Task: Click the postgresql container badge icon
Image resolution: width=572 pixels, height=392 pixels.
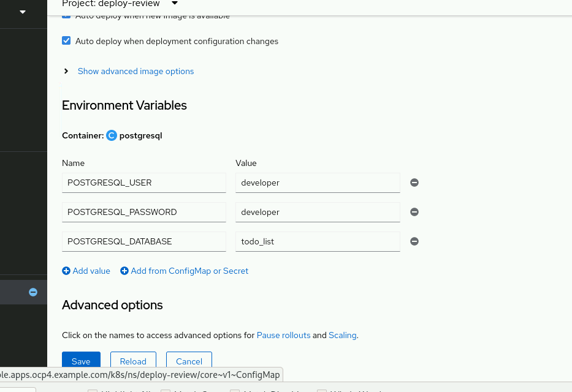Action: pyautogui.click(x=112, y=135)
